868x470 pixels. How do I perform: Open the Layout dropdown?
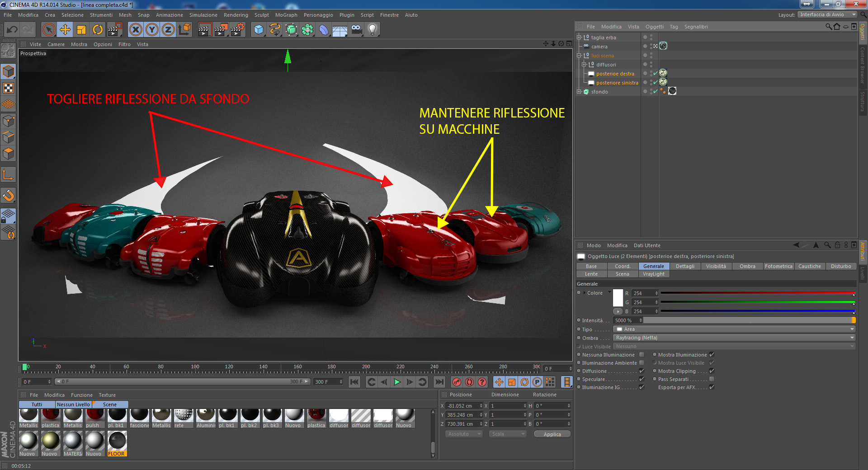(x=827, y=14)
